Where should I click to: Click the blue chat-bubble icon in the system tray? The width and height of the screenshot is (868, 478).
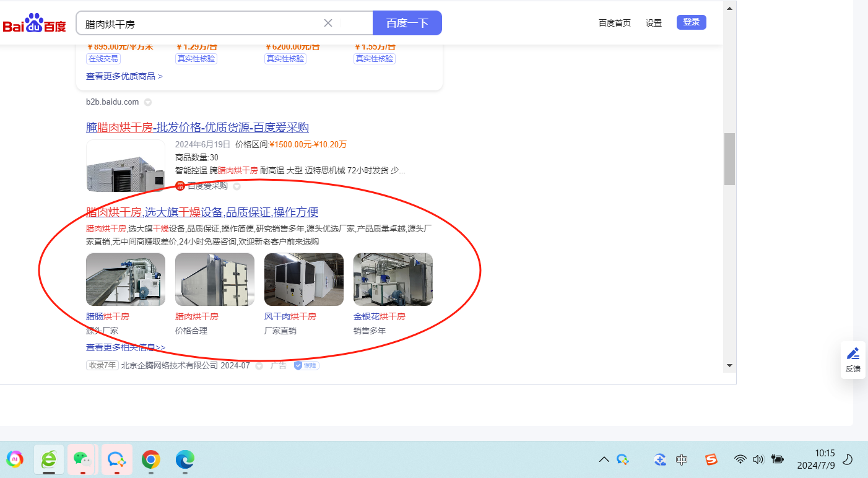click(623, 459)
